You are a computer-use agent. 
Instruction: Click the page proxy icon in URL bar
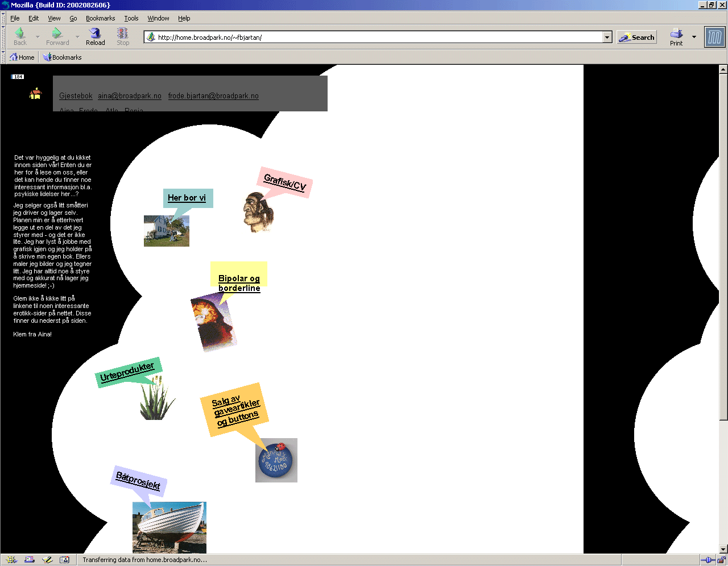(x=151, y=38)
